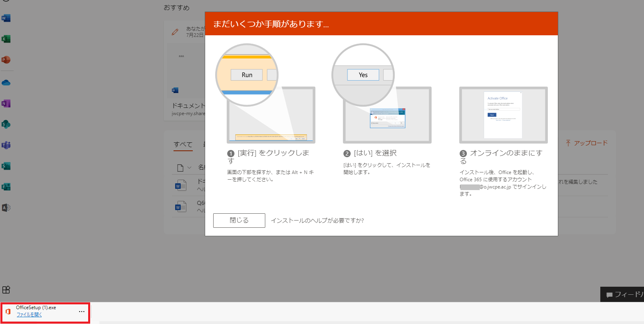This screenshot has height=324, width=644.
Task: Show all apps icon at sidebar bottom
Action: pos(6,290)
